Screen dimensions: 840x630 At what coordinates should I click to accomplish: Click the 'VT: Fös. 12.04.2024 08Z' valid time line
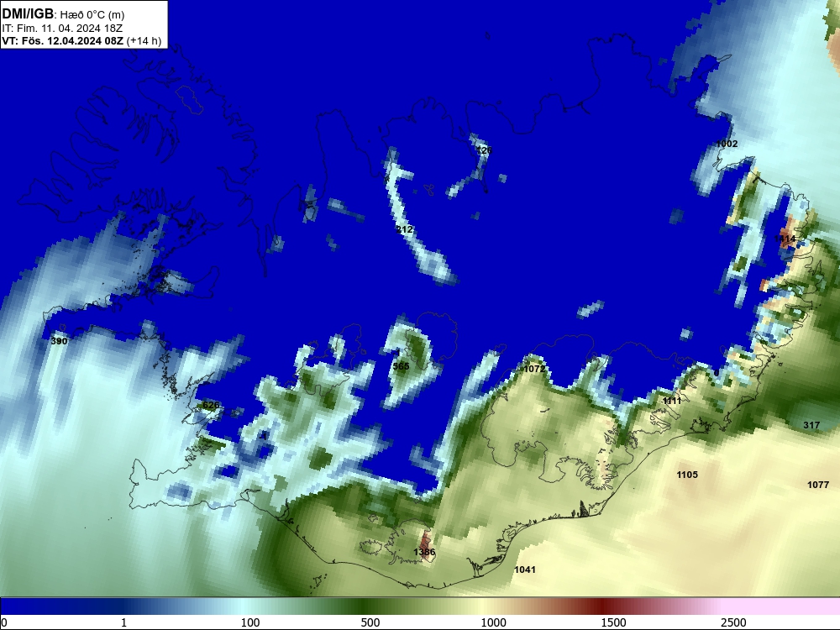[x=63, y=40]
